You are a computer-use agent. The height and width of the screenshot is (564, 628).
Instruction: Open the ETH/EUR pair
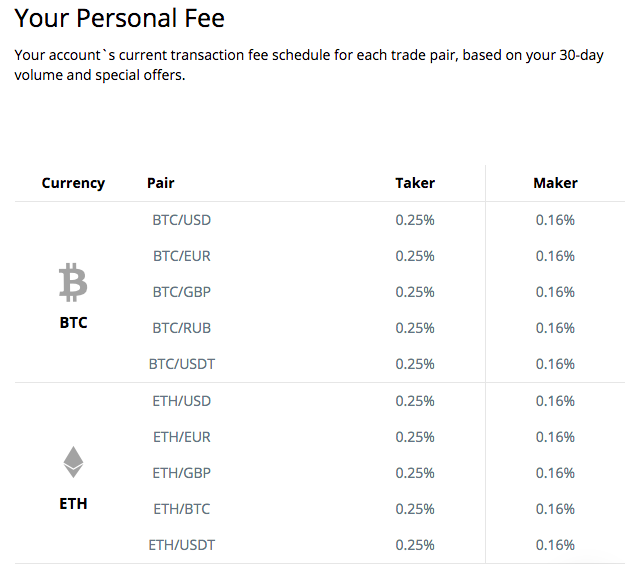pos(181,437)
